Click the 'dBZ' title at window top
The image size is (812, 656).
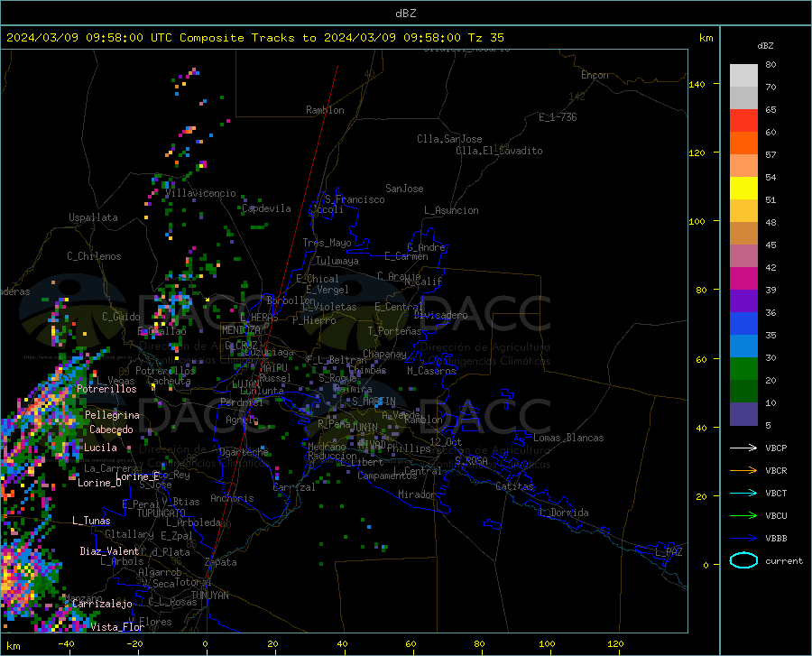click(x=405, y=14)
